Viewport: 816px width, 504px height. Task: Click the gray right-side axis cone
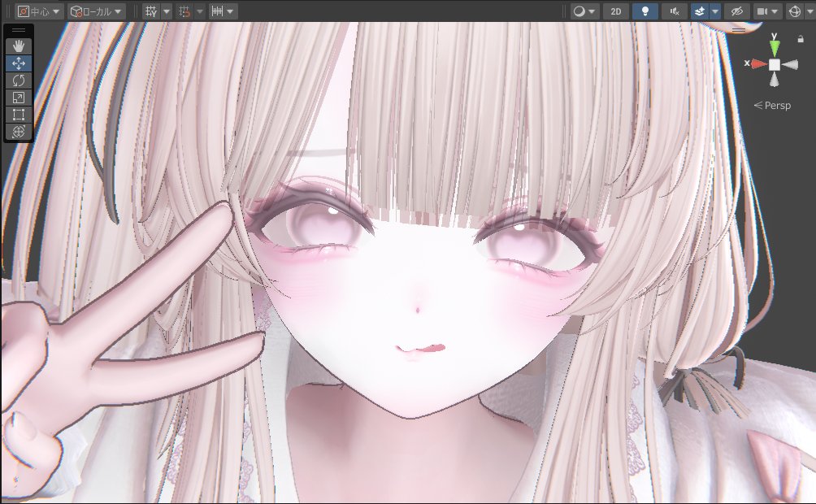coord(790,64)
